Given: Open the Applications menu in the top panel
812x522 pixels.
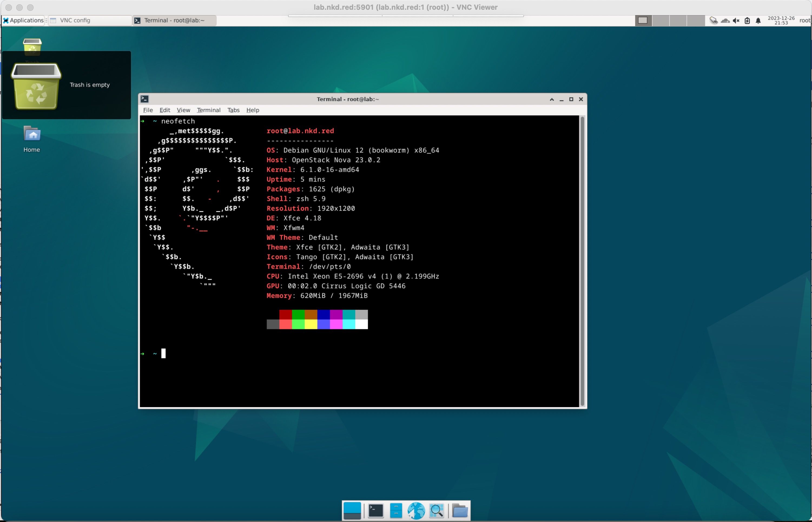Looking at the screenshot, I should coord(23,20).
